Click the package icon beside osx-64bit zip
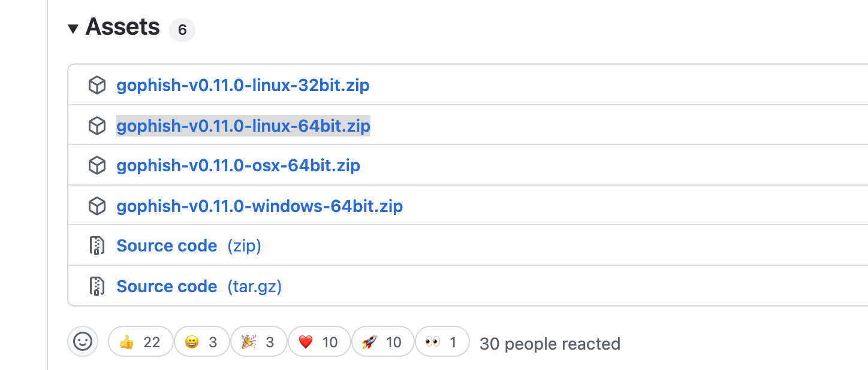This screenshot has height=370, width=868. tap(97, 165)
